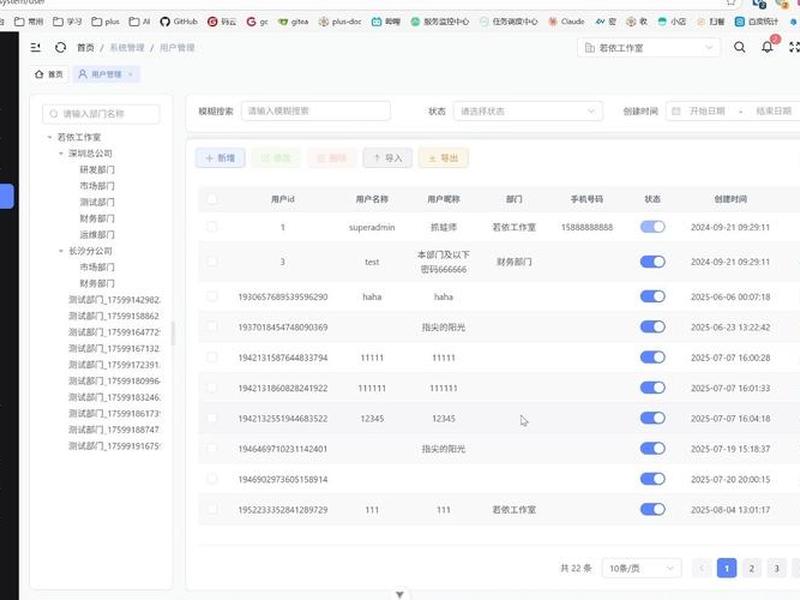
Task: Open the search magnifier icon
Action: click(x=739, y=47)
